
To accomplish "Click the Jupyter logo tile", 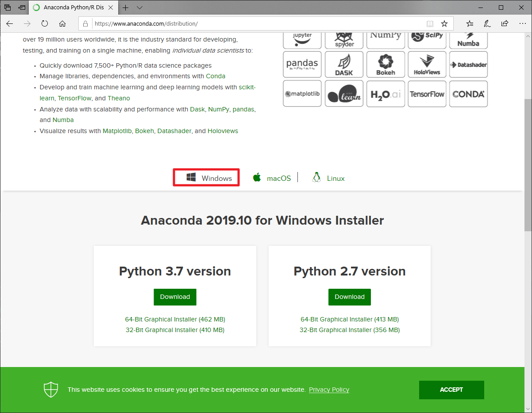I will click(302, 40).
